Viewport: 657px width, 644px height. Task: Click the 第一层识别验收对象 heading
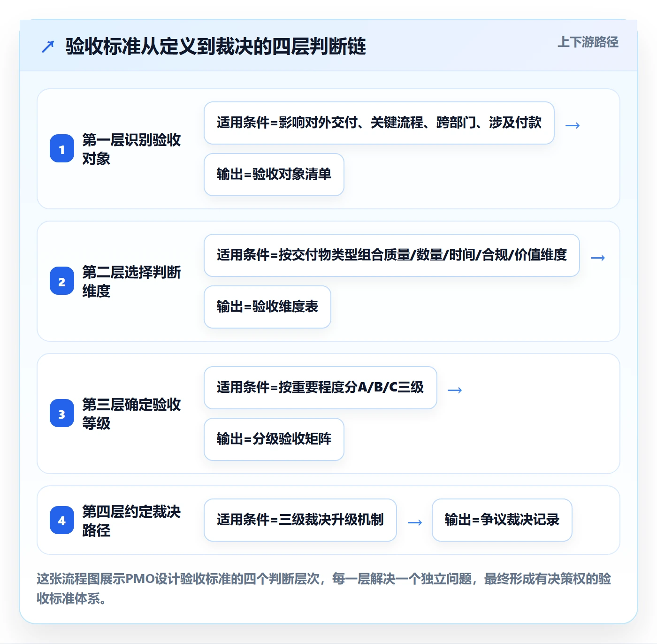pos(131,149)
